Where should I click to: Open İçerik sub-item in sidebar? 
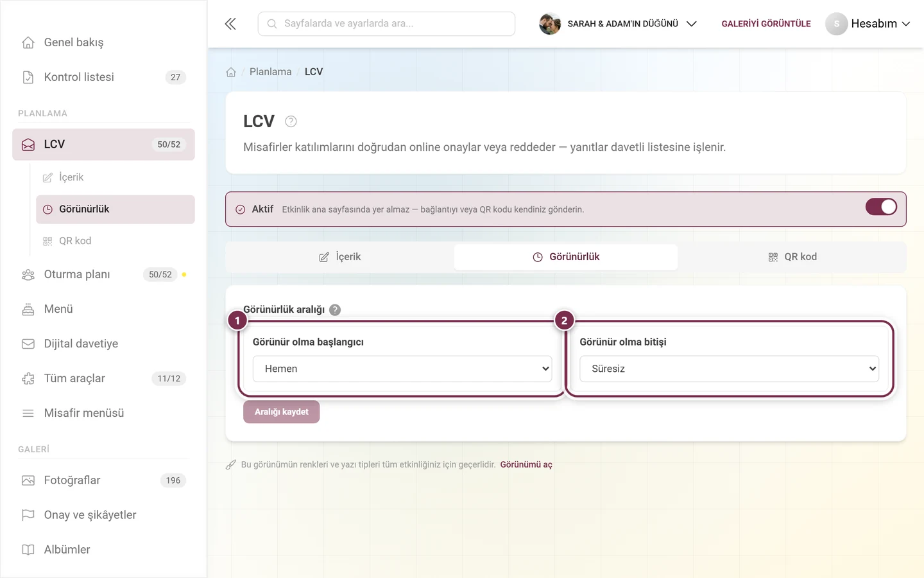tap(116, 177)
